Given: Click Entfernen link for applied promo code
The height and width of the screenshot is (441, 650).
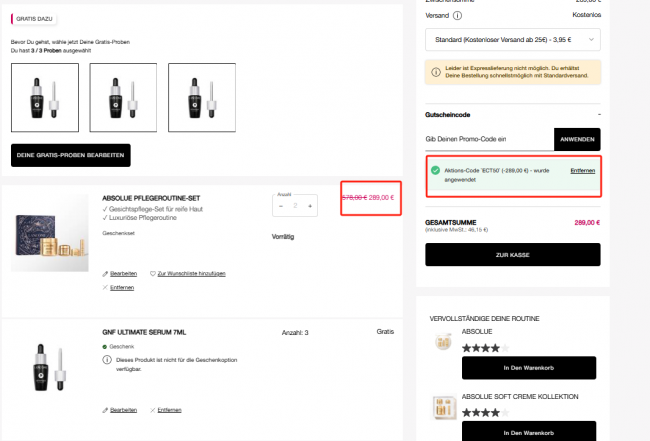Looking at the screenshot, I should click(582, 171).
